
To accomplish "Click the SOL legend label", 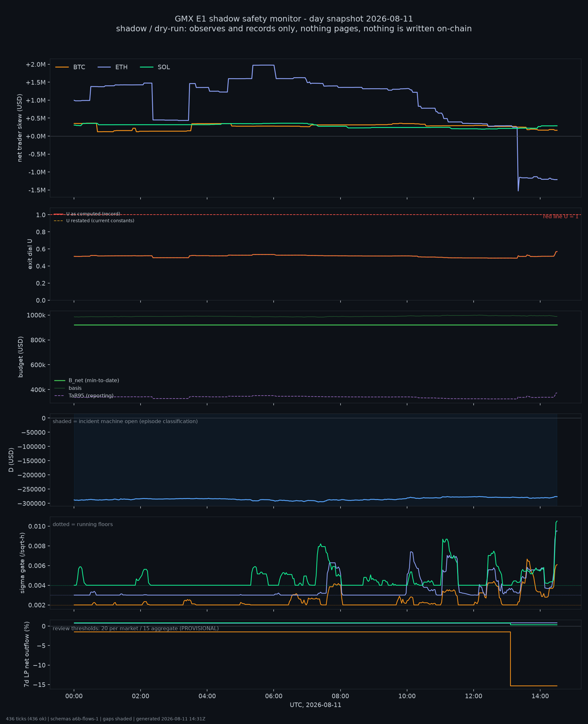I will point(163,67).
